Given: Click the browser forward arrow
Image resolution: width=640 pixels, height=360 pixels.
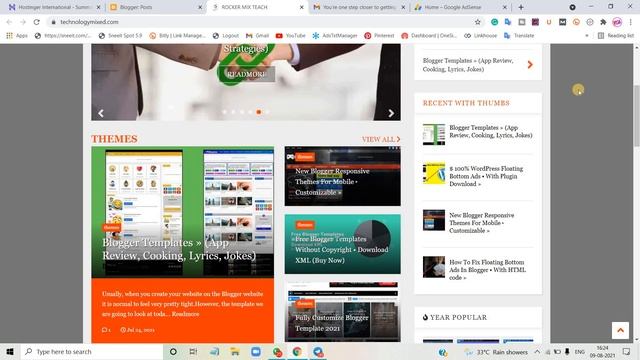Looking at the screenshot, I should (x=23, y=22).
